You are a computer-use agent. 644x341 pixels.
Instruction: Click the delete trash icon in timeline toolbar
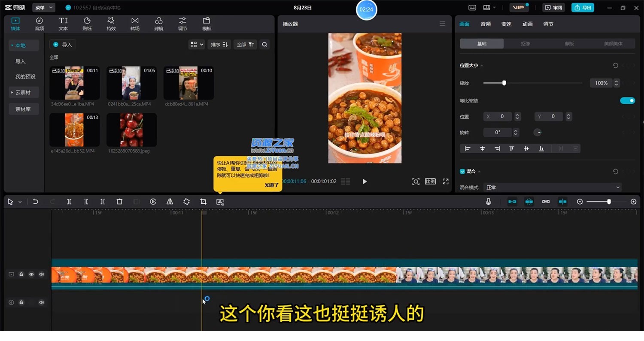click(x=119, y=202)
